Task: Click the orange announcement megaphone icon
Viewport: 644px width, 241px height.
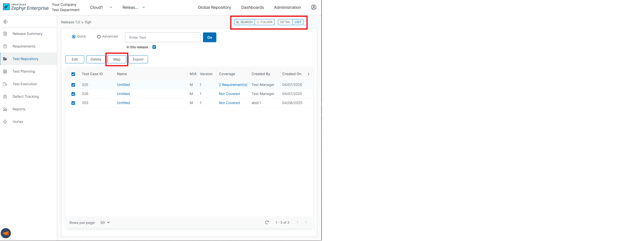Action: click(x=6, y=233)
